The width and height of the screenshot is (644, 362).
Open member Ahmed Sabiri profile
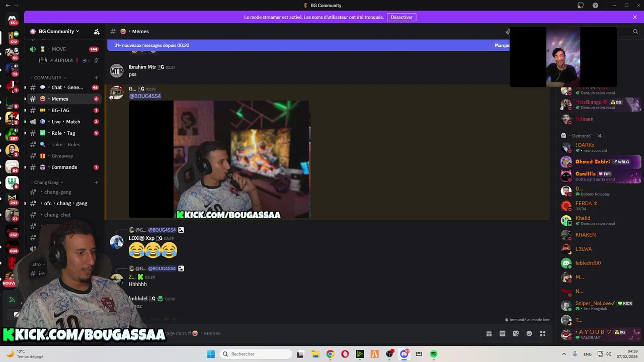point(601,162)
